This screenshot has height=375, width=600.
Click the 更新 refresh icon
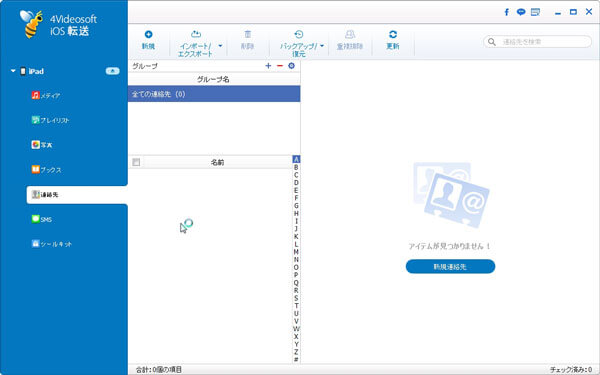[x=393, y=34]
